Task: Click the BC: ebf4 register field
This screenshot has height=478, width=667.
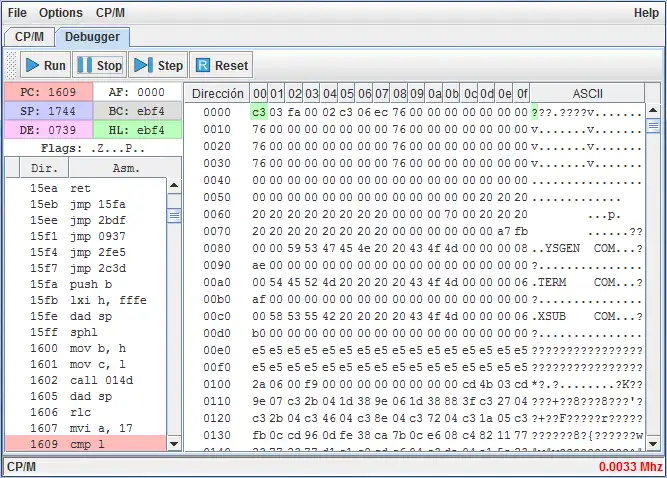Action: (x=137, y=111)
